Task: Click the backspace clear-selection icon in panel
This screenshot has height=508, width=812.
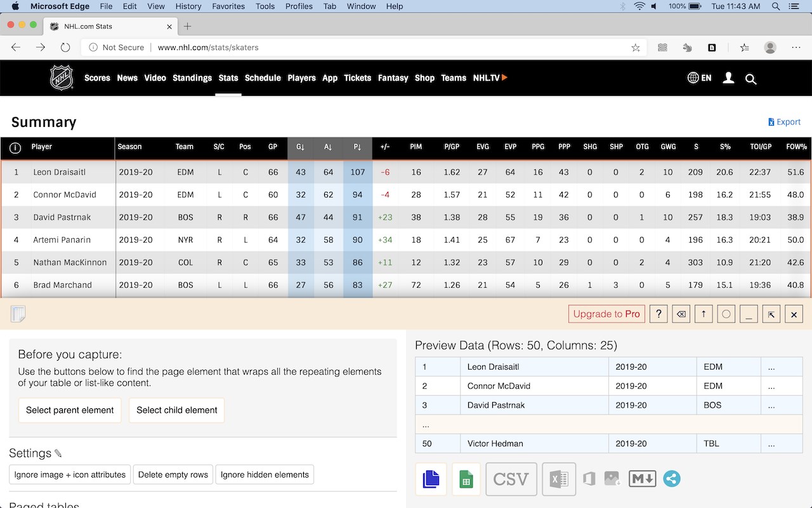Action: coord(681,314)
